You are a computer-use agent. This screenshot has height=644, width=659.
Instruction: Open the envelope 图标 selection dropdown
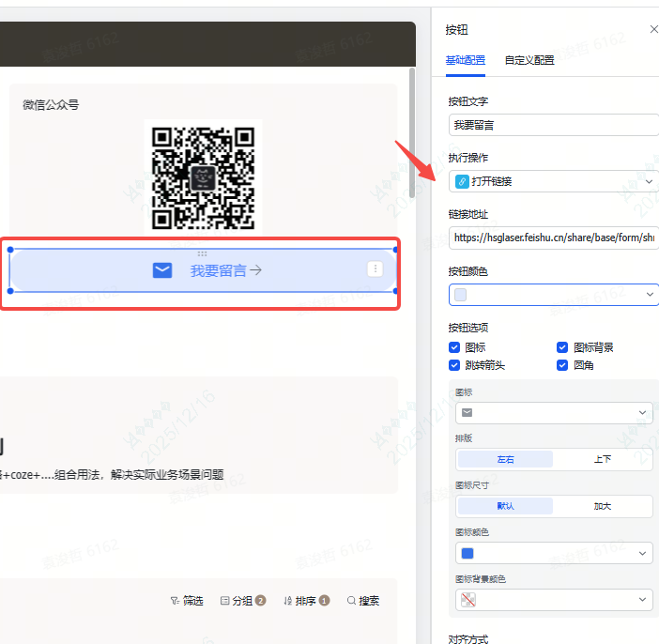click(554, 412)
